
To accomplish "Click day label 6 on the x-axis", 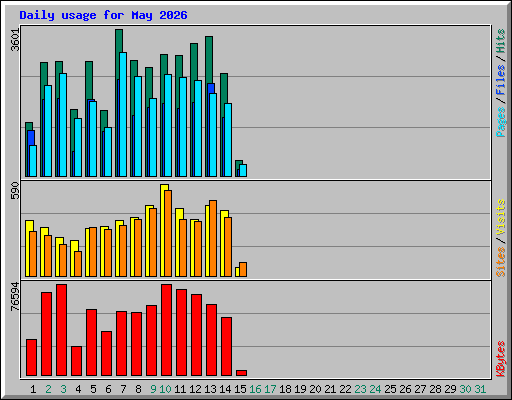I will point(108,389).
